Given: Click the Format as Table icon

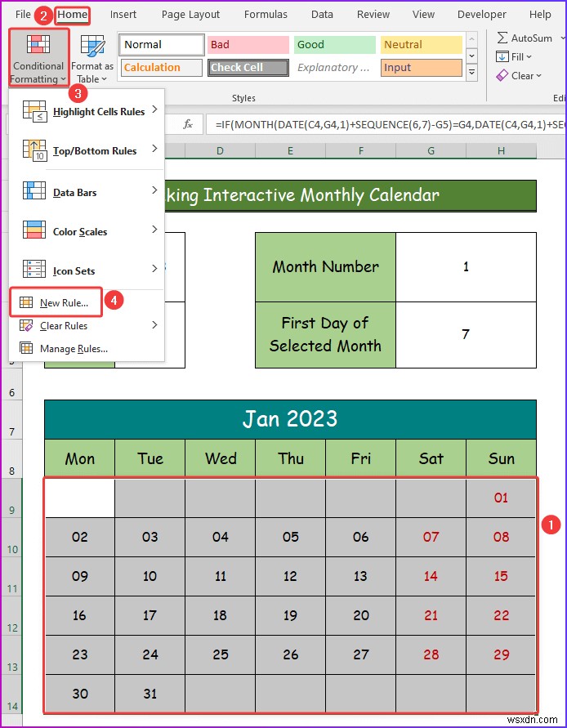Looking at the screenshot, I should 92,47.
